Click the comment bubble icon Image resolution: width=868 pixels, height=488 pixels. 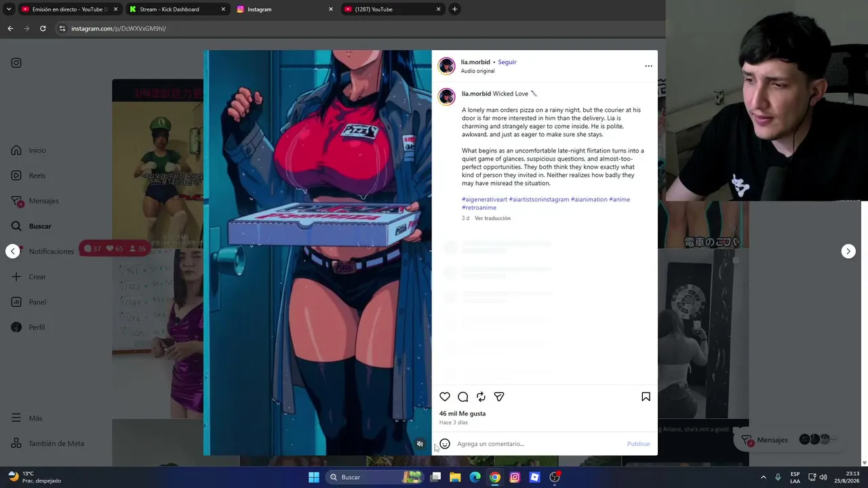[x=463, y=397]
